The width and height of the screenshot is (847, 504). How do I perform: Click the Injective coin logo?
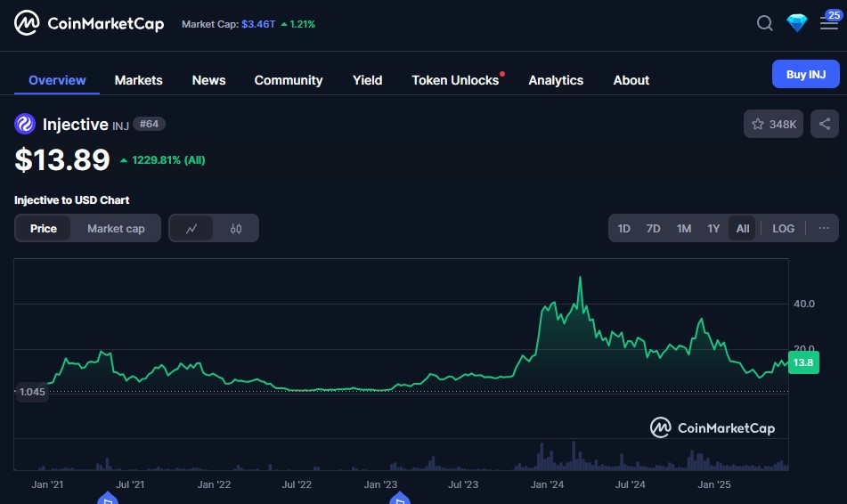click(x=25, y=124)
